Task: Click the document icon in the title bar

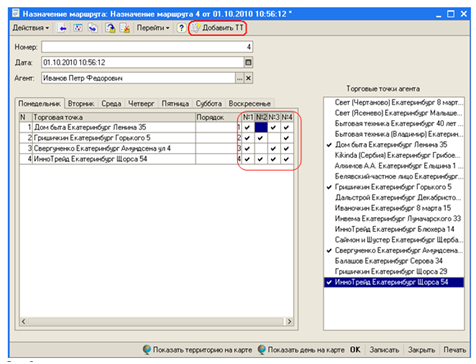Action: tap(15, 13)
